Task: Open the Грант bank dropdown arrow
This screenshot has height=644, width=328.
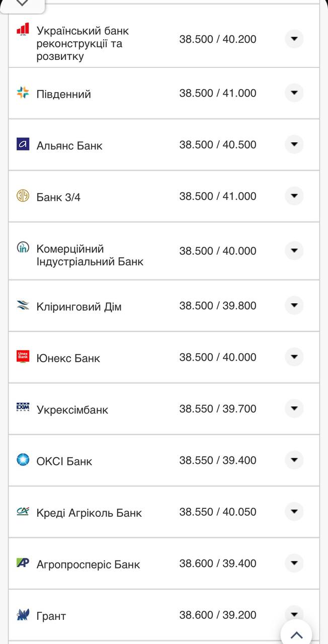Action: [x=294, y=615]
